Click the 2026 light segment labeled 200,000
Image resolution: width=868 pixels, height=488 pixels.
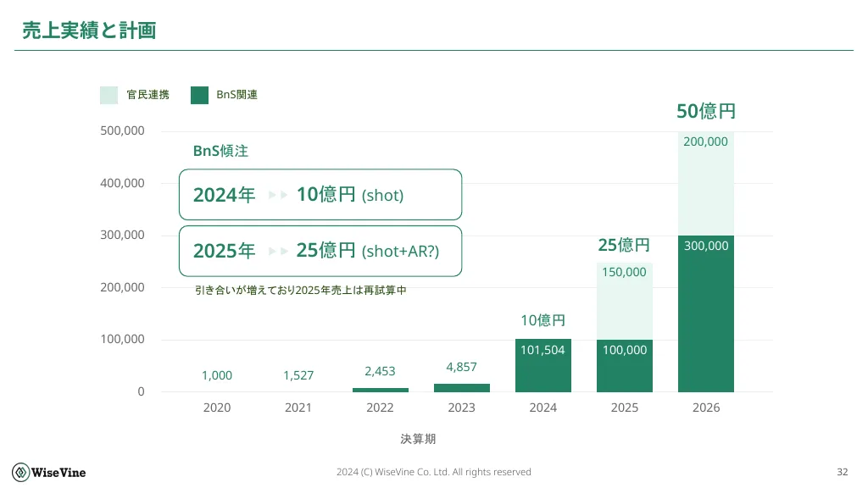click(x=706, y=184)
